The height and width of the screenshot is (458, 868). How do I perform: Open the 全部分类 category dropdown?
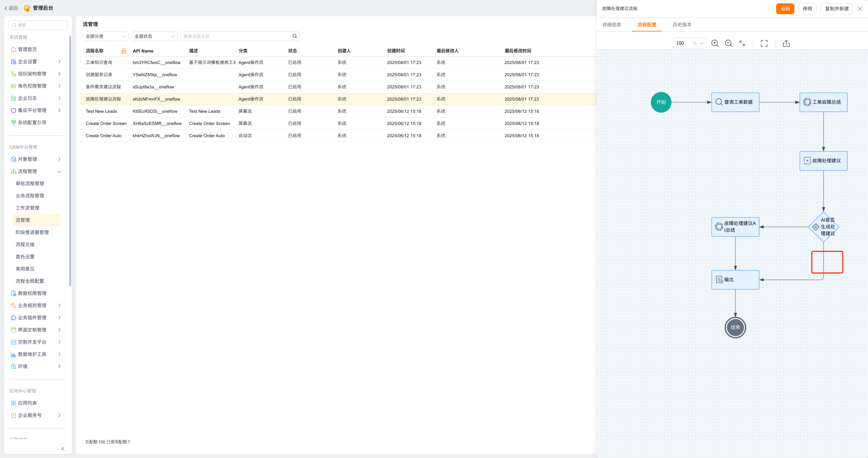105,36
